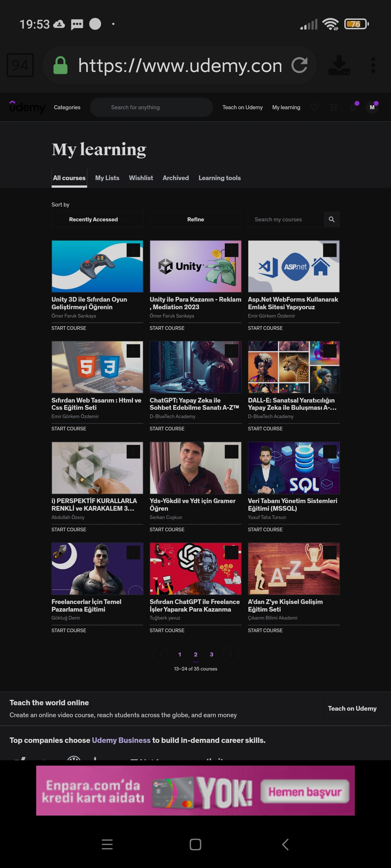Open options menu on Html ve Css card
The width and height of the screenshot is (391, 868).
pos(133,351)
